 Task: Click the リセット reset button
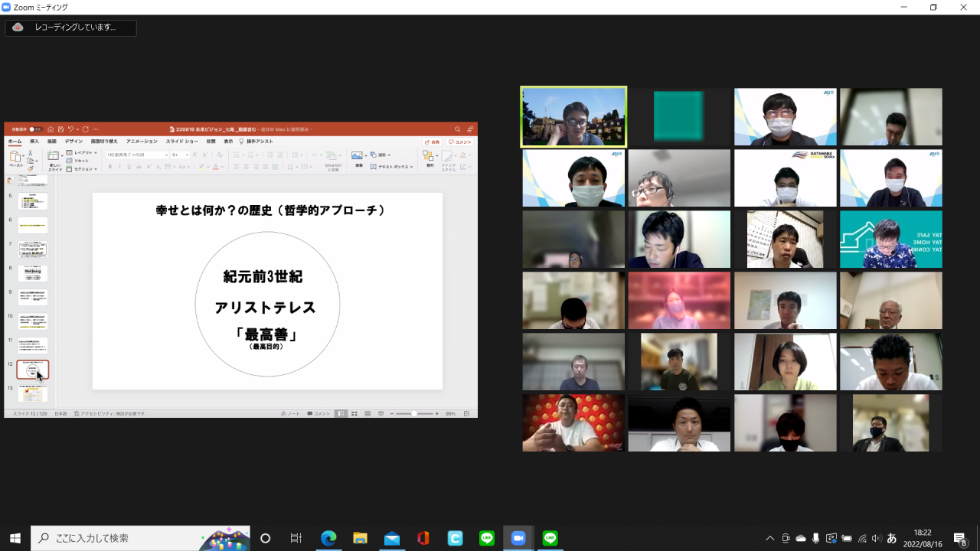[x=77, y=161]
